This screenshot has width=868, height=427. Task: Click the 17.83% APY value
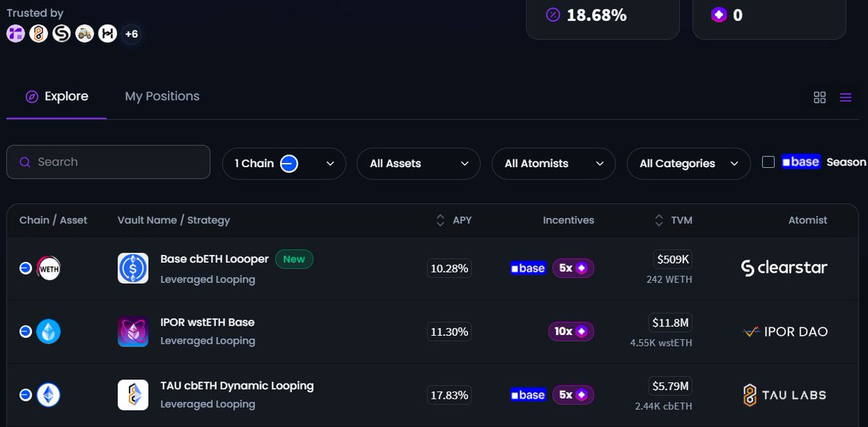click(x=450, y=395)
